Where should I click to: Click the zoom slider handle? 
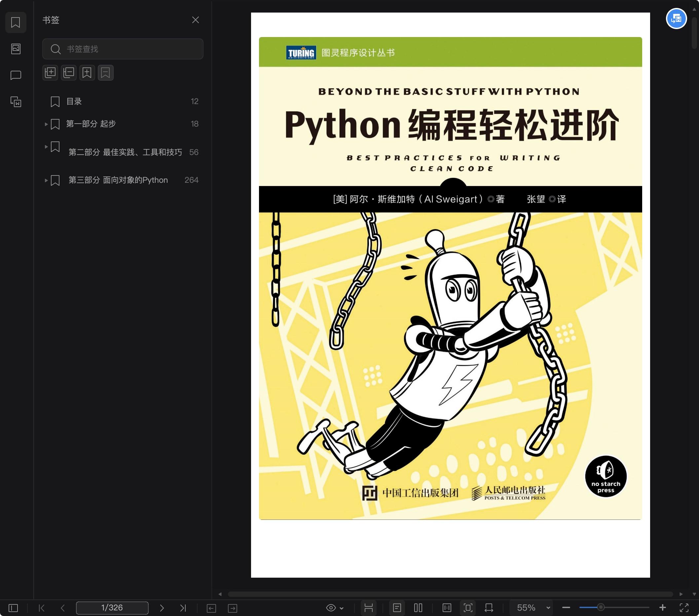(601, 608)
